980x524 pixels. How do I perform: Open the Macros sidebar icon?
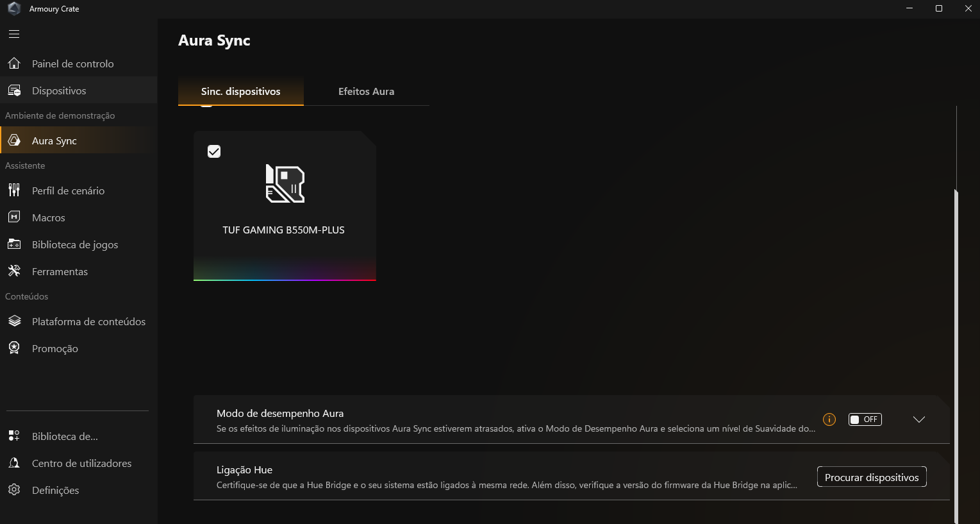click(14, 217)
